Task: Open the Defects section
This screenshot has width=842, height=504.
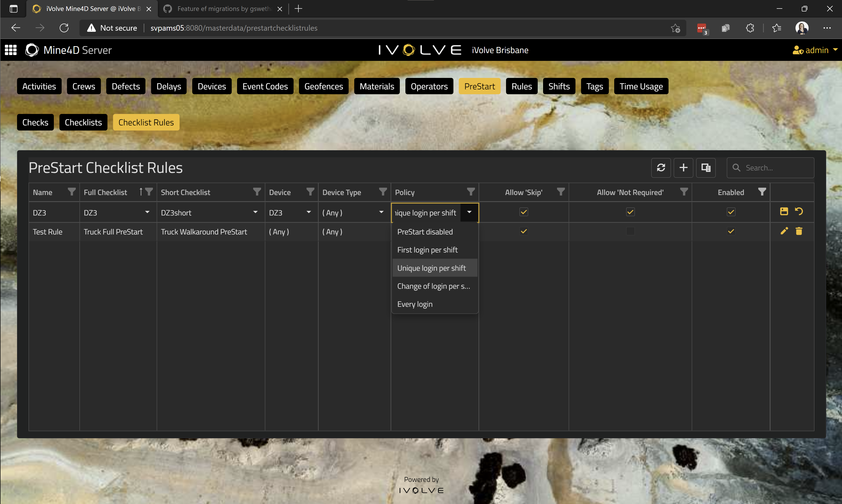Action: 126,86
